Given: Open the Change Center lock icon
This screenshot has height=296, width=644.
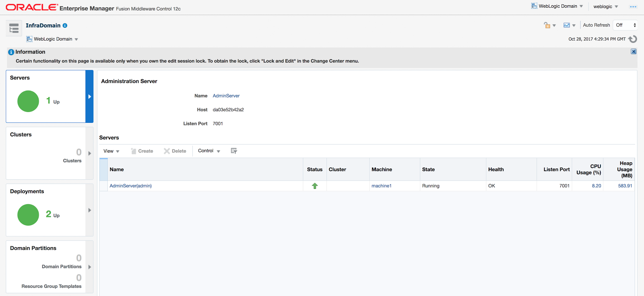Looking at the screenshot, I should click(x=549, y=25).
